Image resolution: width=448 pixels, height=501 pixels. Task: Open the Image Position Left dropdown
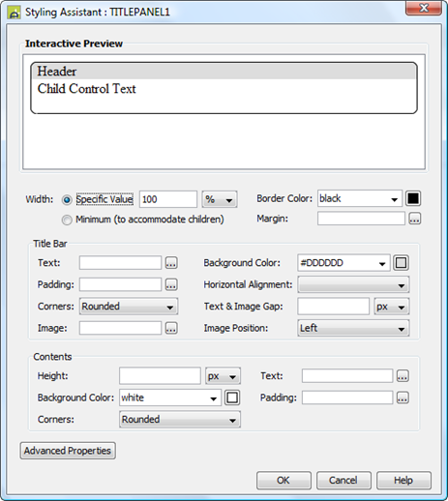click(353, 328)
